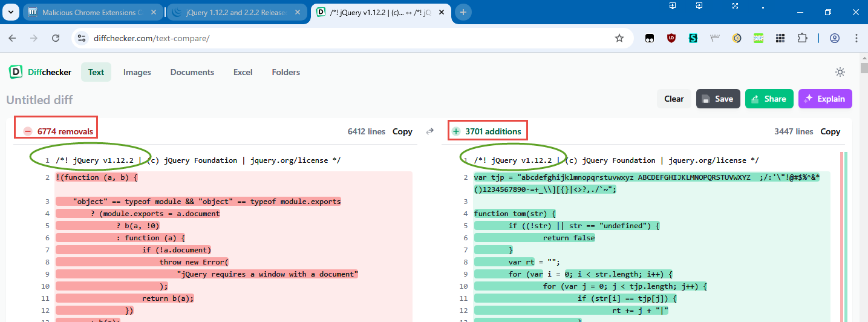
Task: Click the swap sides arrows icon
Action: (430, 131)
